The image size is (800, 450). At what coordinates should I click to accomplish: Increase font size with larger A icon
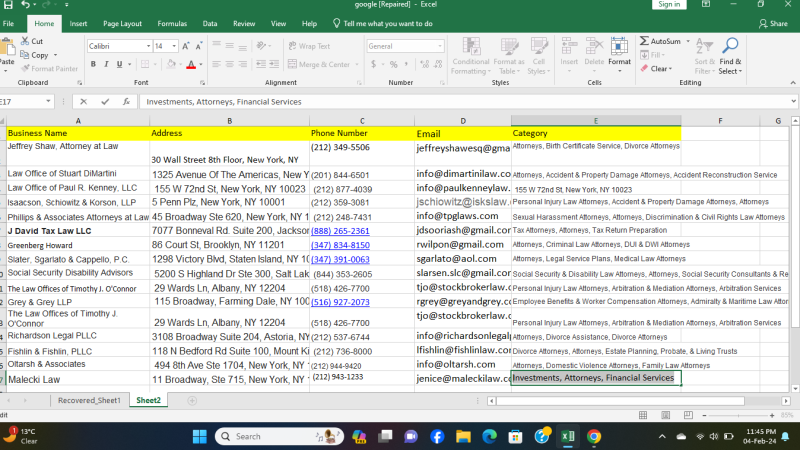click(x=186, y=46)
